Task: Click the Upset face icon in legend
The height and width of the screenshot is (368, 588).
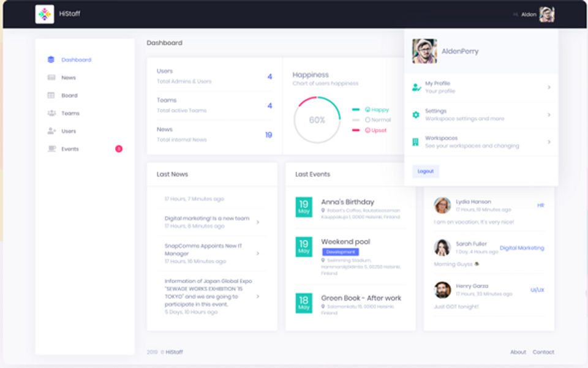Action: [367, 130]
